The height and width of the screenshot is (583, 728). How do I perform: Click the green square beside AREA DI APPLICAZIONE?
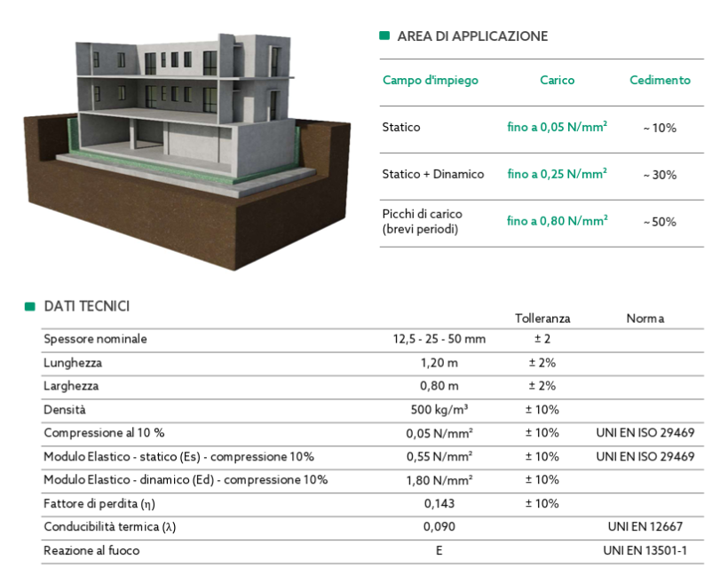(x=384, y=36)
